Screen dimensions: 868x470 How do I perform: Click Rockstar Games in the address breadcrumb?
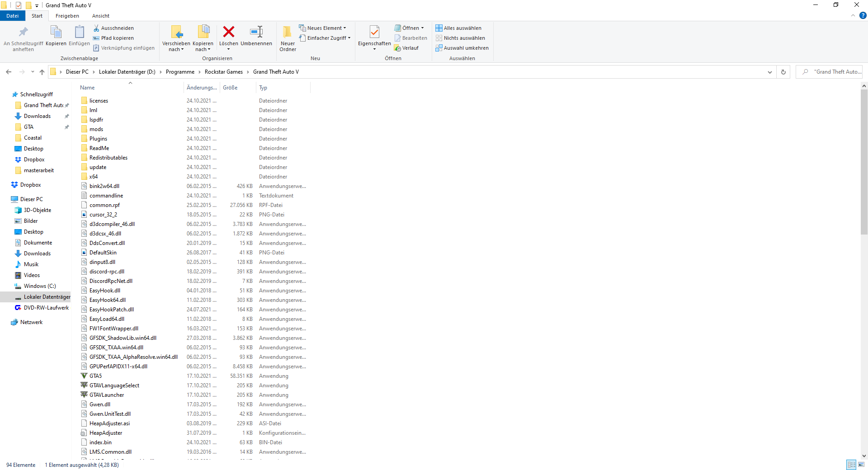224,72
